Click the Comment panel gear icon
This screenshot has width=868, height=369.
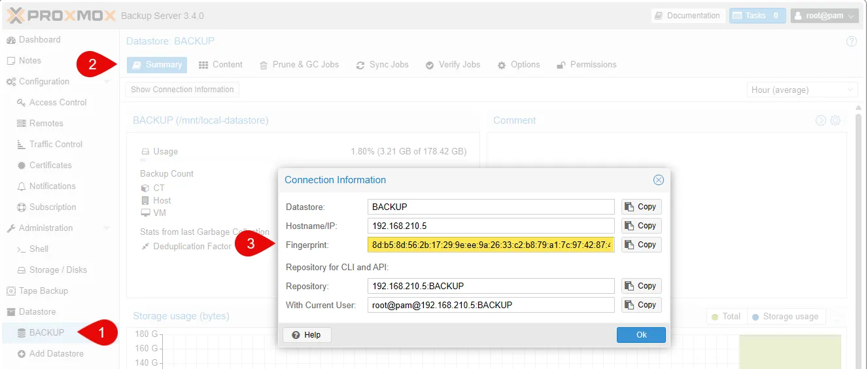pyautogui.click(x=835, y=120)
